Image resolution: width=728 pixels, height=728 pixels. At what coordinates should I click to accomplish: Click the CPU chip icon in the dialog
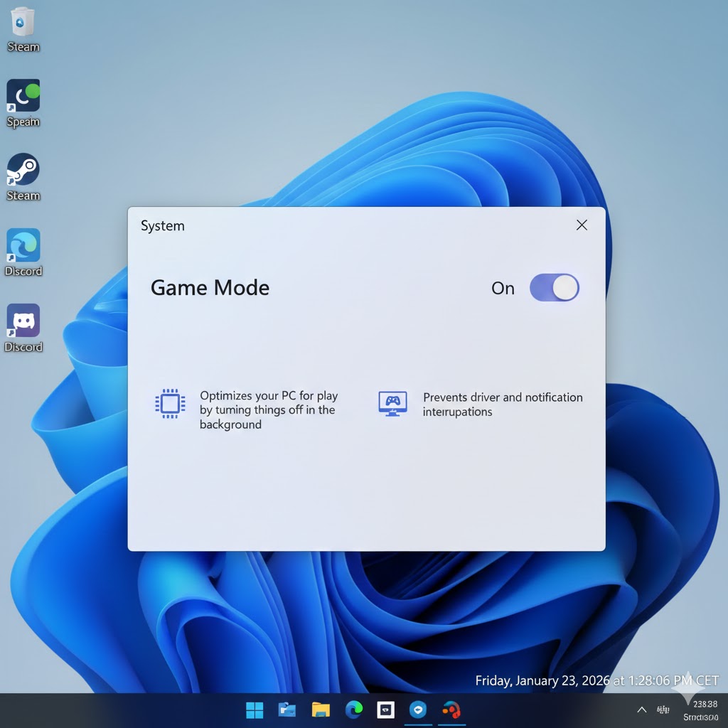[x=170, y=403]
